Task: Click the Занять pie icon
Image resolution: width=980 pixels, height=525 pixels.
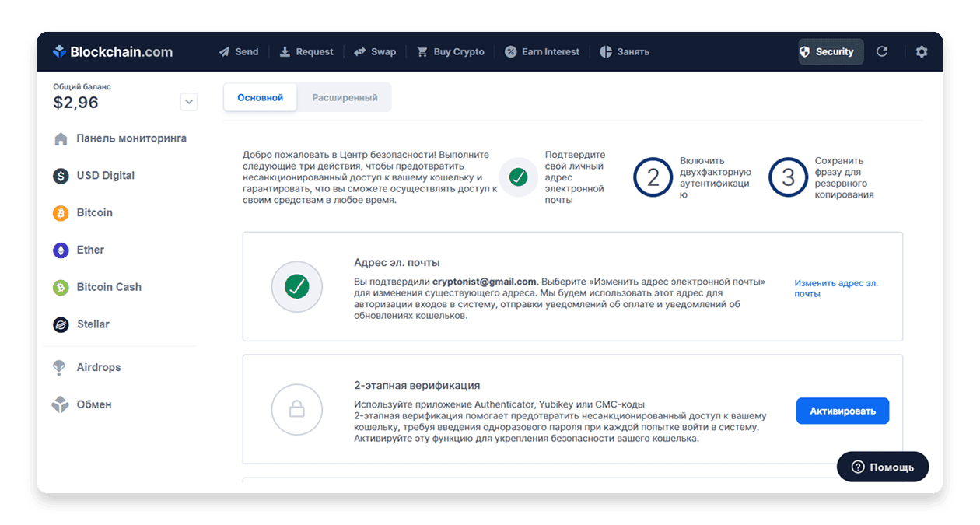Action: [x=606, y=52]
